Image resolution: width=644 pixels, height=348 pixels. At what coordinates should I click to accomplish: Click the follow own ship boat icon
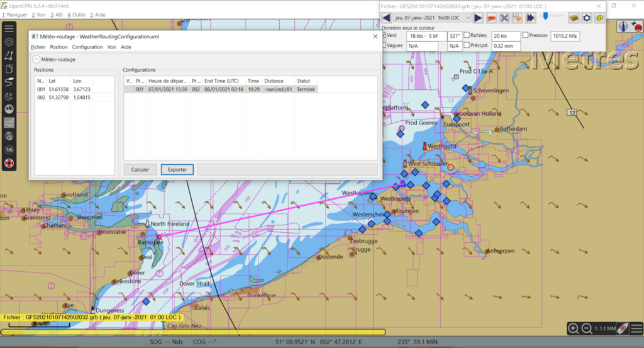pyautogui.click(x=623, y=328)
